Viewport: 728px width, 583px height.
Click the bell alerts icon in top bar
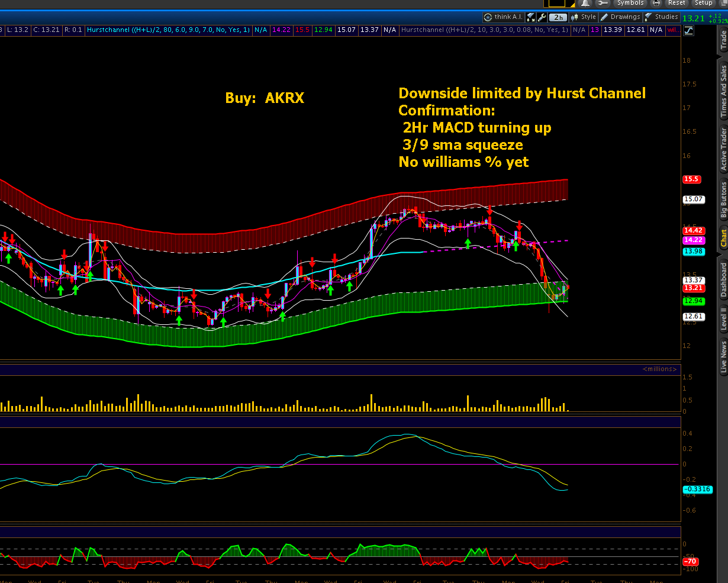click(586, 4)
